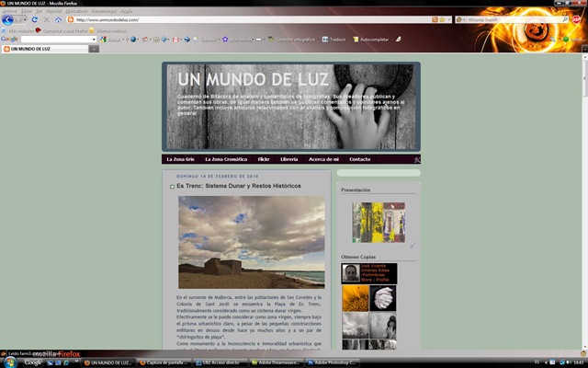
Task: Click the post icon beside Es Trenc title
Action: (172, 187)
